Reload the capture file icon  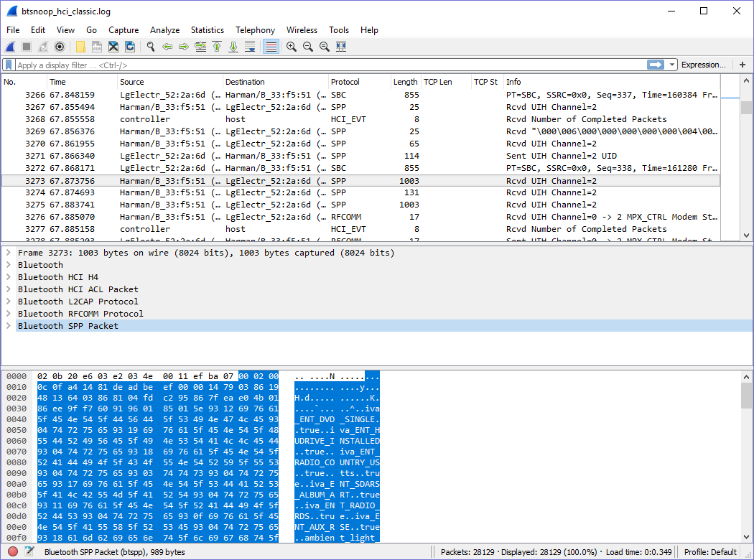coord(130,47)
